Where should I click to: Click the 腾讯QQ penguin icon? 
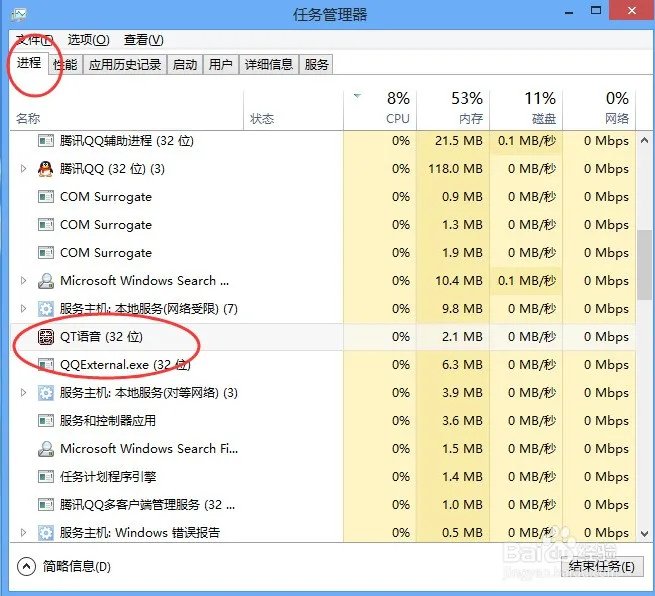point(46,169)
